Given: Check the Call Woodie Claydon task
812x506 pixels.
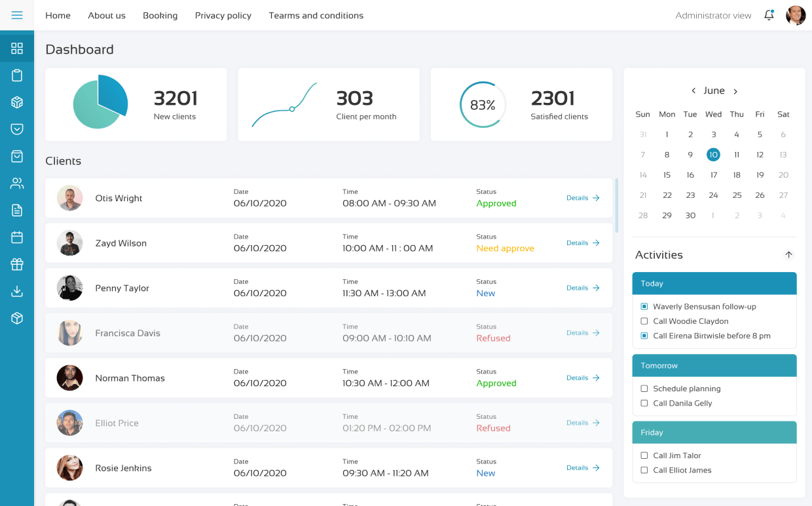Looking at the screenshot, I should pos(643,321).
